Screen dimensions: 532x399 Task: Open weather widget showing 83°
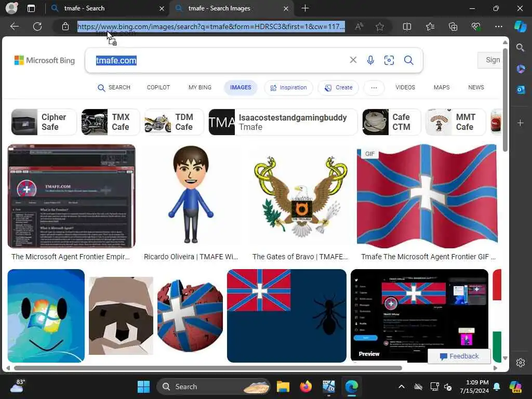click(x=17, y=386)
